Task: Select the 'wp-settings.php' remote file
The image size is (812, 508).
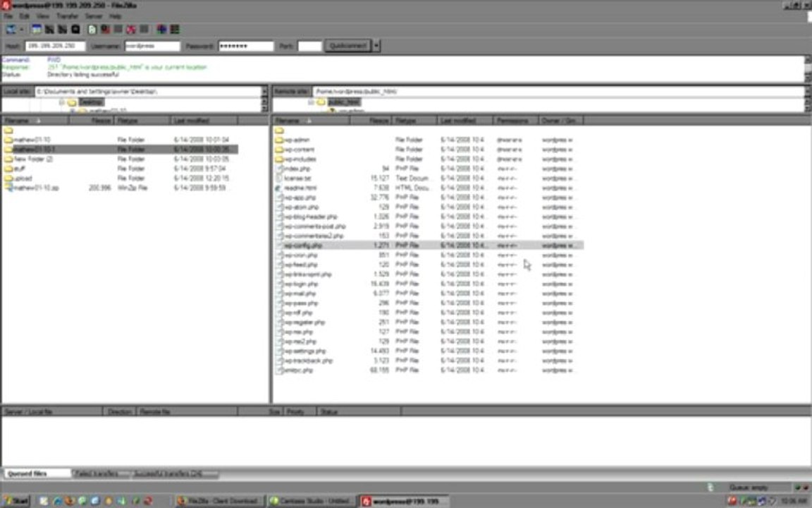Action: 429,351
